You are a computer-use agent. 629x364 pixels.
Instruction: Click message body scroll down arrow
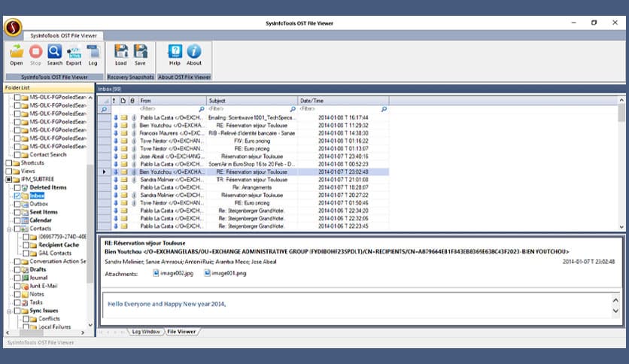(615, 311)
